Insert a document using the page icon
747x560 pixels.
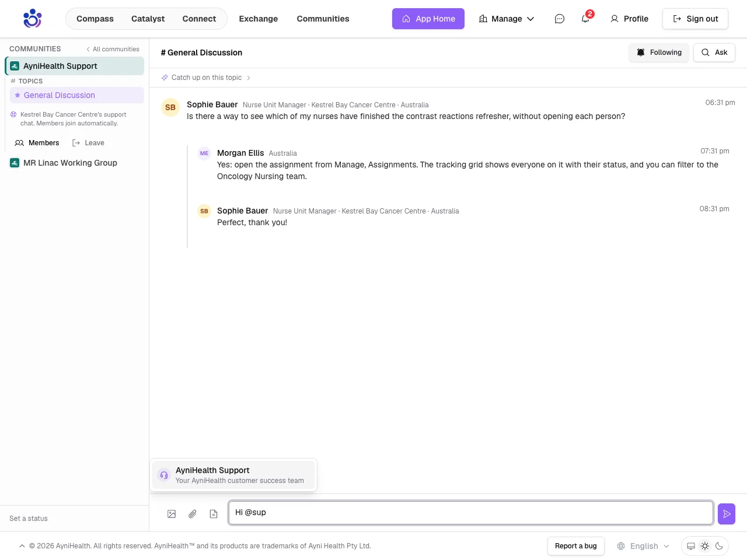214,514
